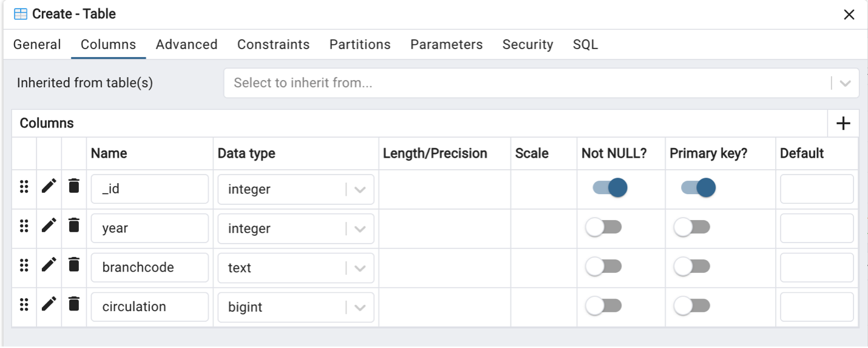
Task: Edit the branchcode column row
Action: point(49,264)
